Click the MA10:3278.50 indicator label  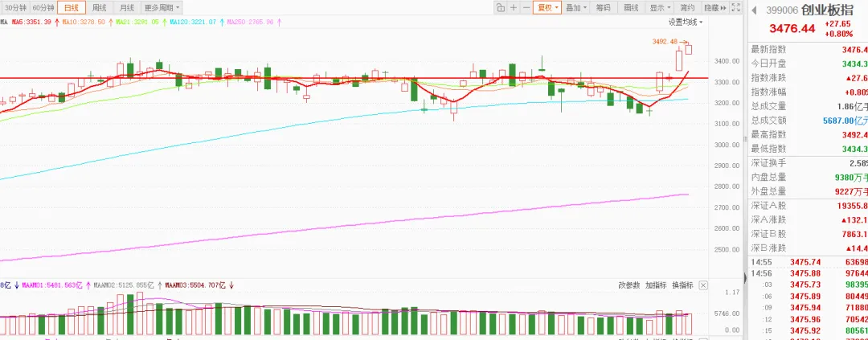tap(84, 23)
